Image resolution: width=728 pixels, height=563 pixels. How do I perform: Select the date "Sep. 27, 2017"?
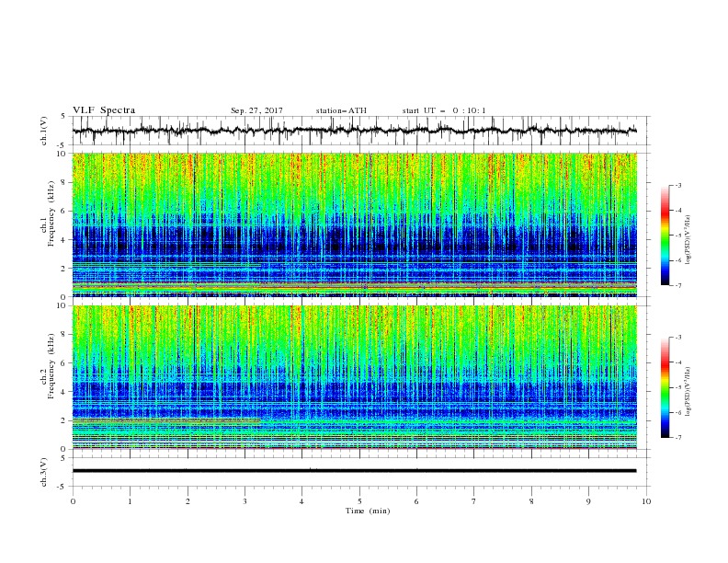point(256,110)
